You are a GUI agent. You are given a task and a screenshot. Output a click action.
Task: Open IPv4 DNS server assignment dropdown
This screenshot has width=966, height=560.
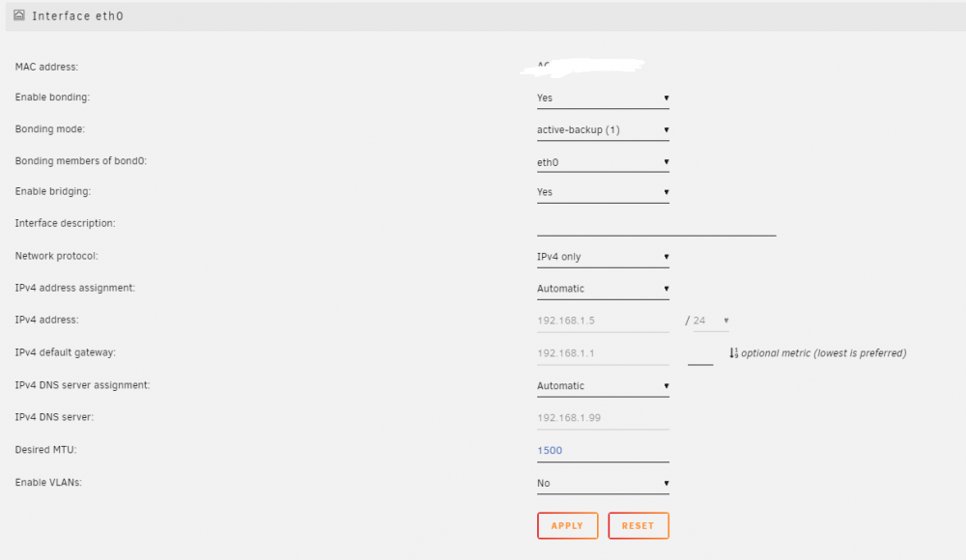pos(603,386)
